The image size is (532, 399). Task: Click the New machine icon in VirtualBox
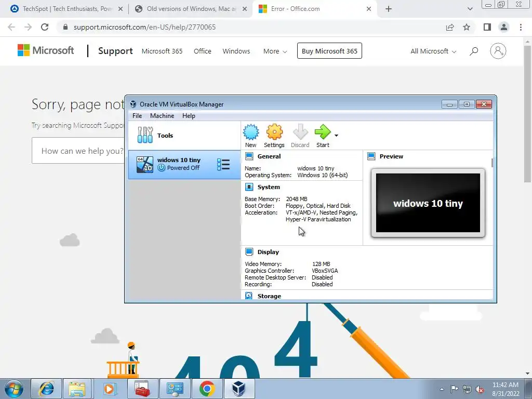click(251, 132)
